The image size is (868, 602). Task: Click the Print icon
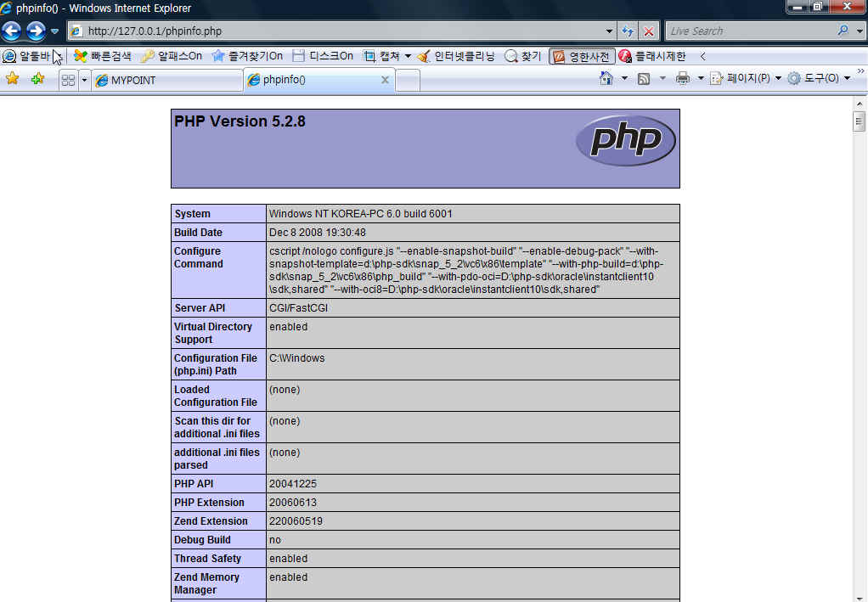[x=683, y=79]
